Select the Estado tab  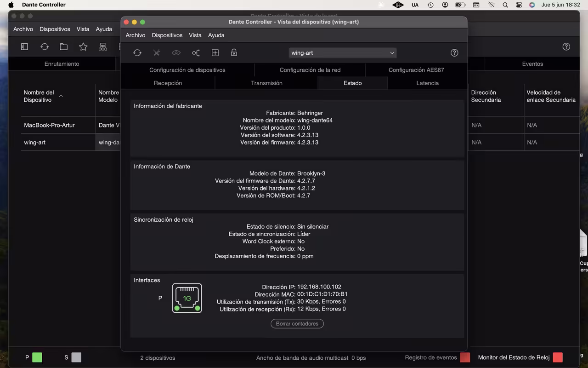coord(353,83)
